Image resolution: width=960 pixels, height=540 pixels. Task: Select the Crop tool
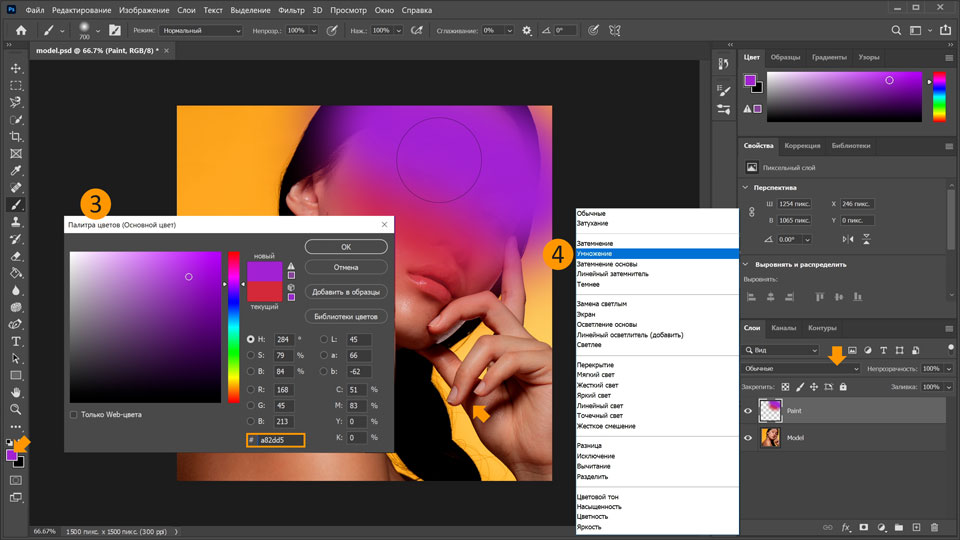16,137
